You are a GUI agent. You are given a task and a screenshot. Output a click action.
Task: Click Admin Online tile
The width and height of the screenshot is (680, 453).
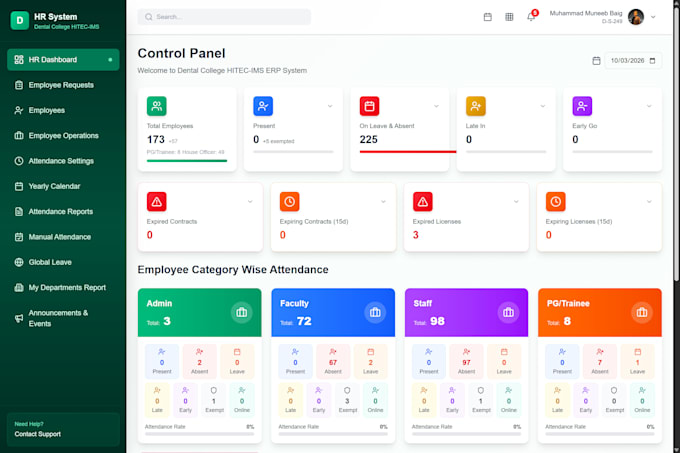tap(242, 400)
